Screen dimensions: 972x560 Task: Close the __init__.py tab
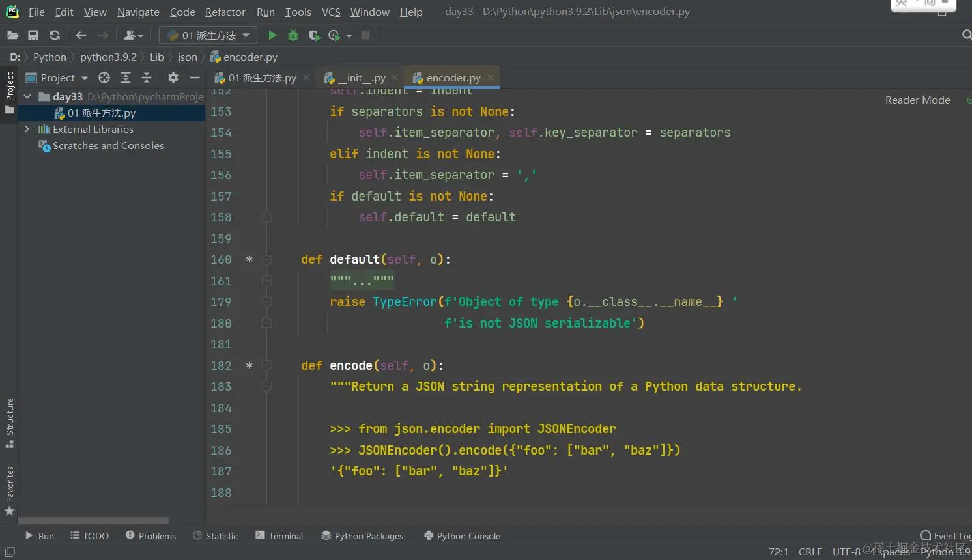tap(395, 77)
